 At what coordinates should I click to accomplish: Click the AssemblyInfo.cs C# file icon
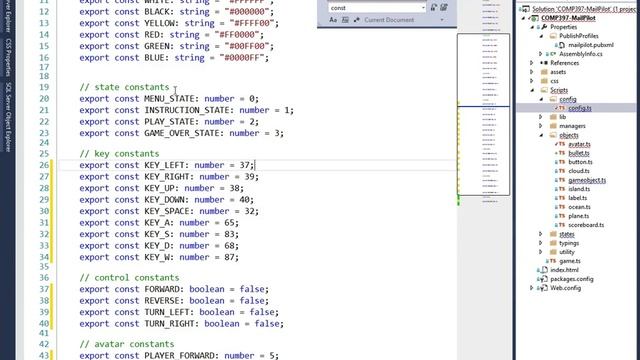pyautogui.click(x=553, y=54)
